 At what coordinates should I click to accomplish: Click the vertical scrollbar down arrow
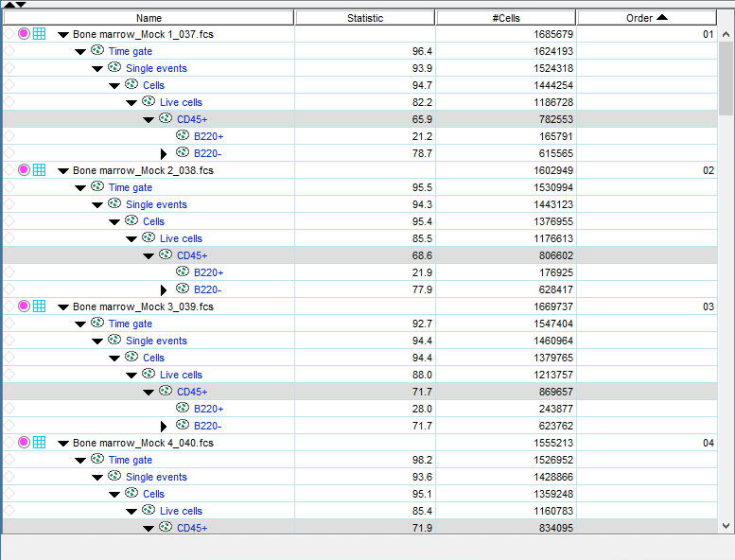(726, 526)
